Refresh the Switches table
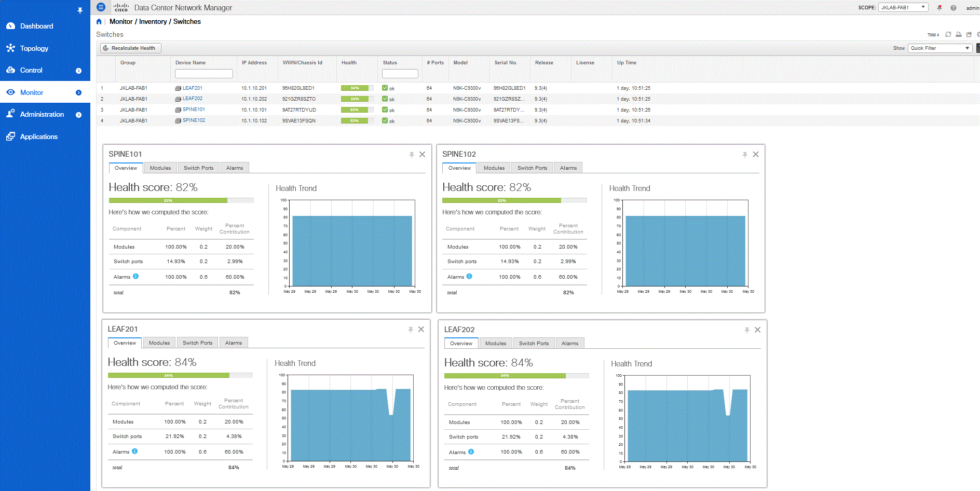The width and height of the screenshot is (980, 491). 948,35
